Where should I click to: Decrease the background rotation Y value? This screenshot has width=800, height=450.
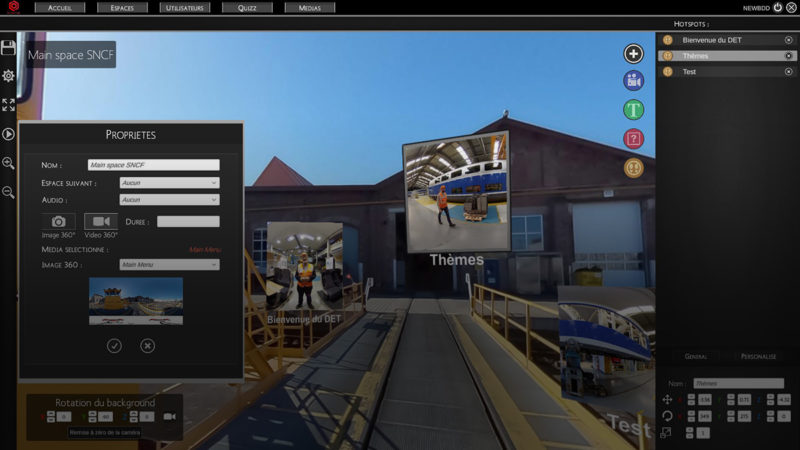92,419
